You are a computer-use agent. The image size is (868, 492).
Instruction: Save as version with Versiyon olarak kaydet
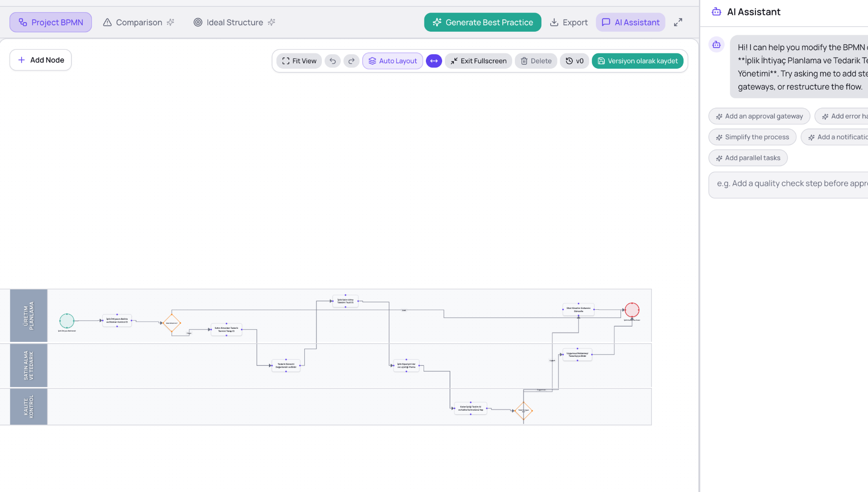coord(637,61)
